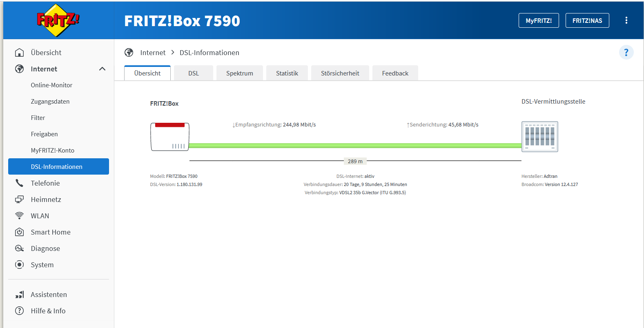Click the DSL-Vermittlungsstelle heading
The image size is (644, 328).
tap(553, 102)
